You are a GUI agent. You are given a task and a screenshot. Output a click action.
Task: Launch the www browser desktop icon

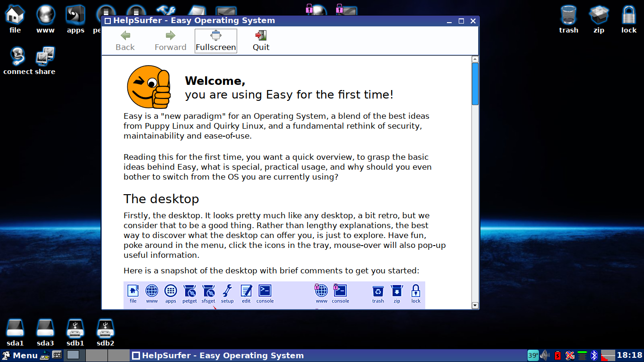pos(45,19)
